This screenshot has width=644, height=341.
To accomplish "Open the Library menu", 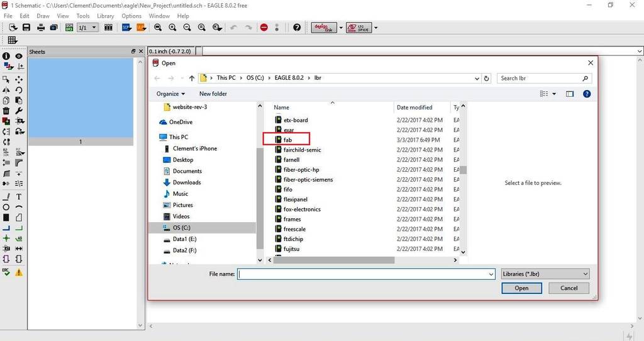I will (x=106, y=16).
